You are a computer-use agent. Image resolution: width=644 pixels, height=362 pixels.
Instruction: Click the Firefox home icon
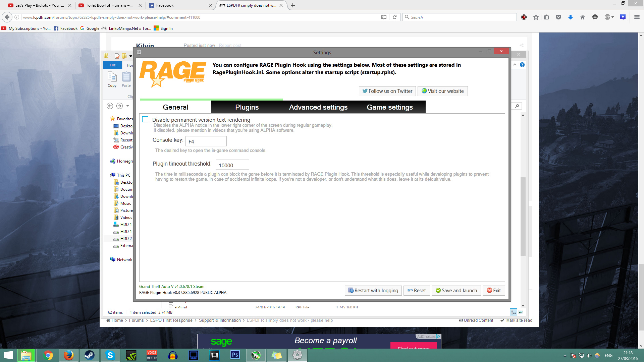click(x=582, y=17)
